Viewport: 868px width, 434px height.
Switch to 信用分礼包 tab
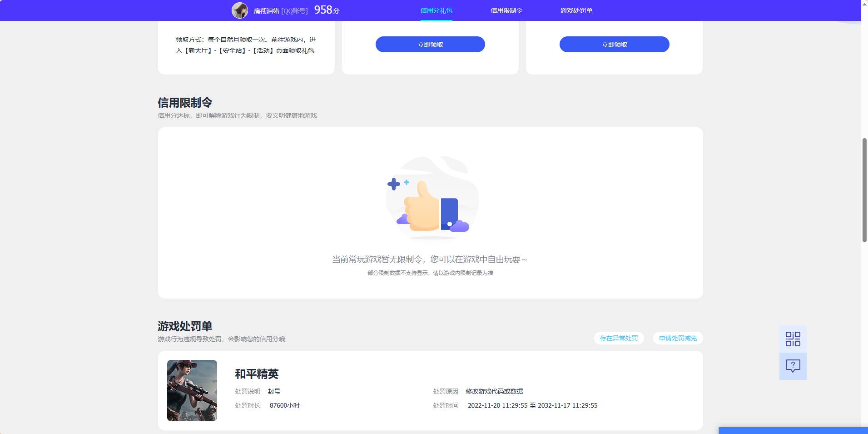(x=436, y=10)
